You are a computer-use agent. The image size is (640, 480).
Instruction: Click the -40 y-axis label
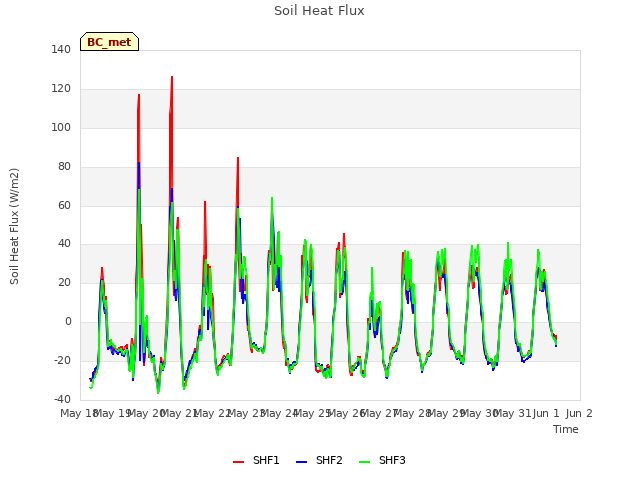click(62, 399)
